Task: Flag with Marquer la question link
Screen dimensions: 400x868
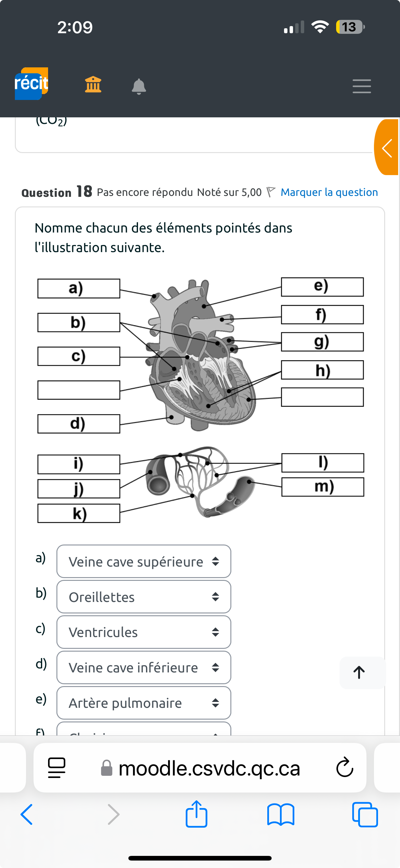Action: point(329,192)
